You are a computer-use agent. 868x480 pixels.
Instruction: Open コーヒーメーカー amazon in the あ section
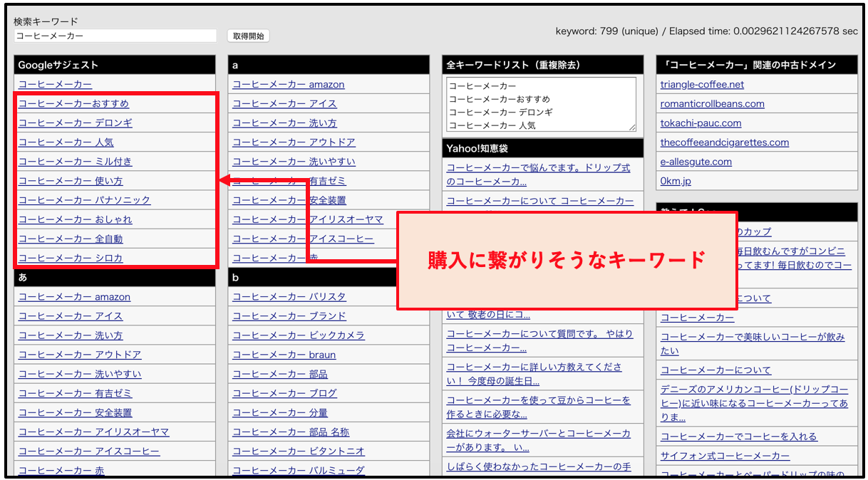coord(74,297)
